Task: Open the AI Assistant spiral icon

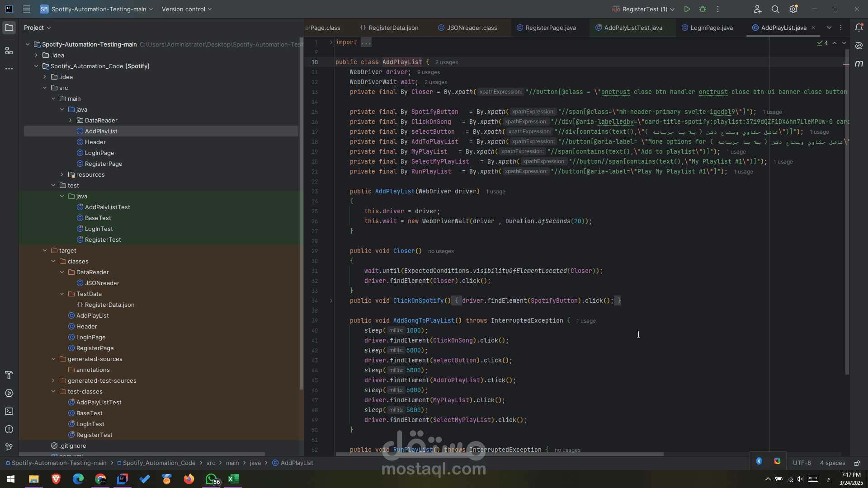Action: pos(859,46)
